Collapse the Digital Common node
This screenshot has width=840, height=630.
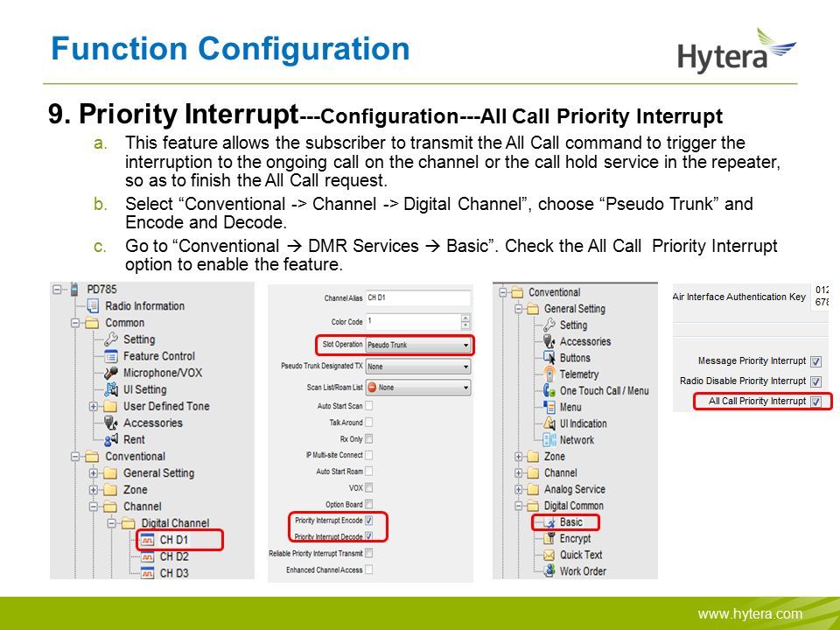[518, 506]
